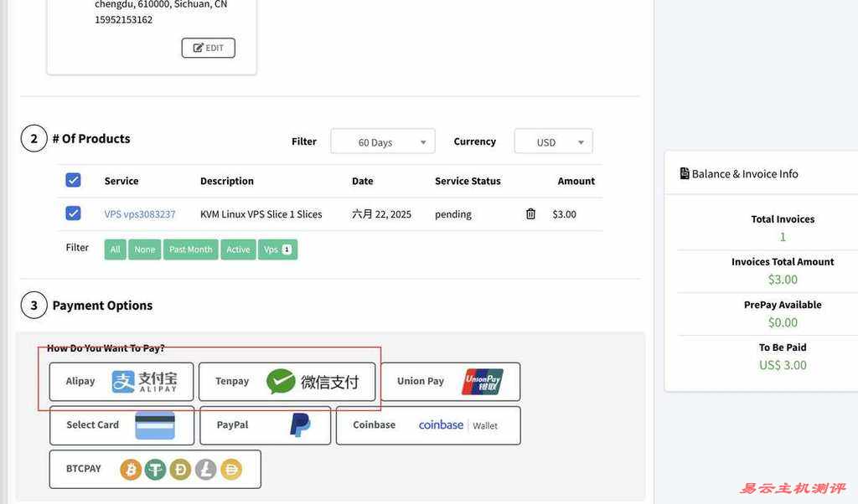
Task: Apply the Vps filter chip
Action: coord(277,249)
